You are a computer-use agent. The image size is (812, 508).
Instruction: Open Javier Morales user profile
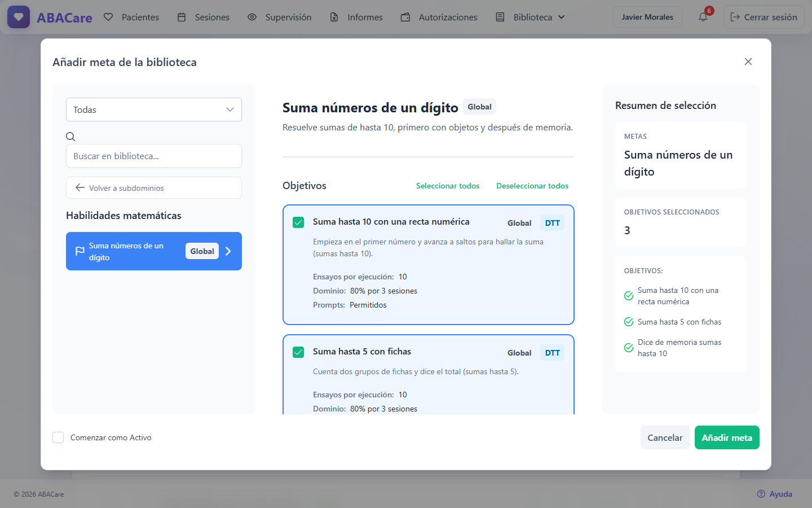coord(647,17)
